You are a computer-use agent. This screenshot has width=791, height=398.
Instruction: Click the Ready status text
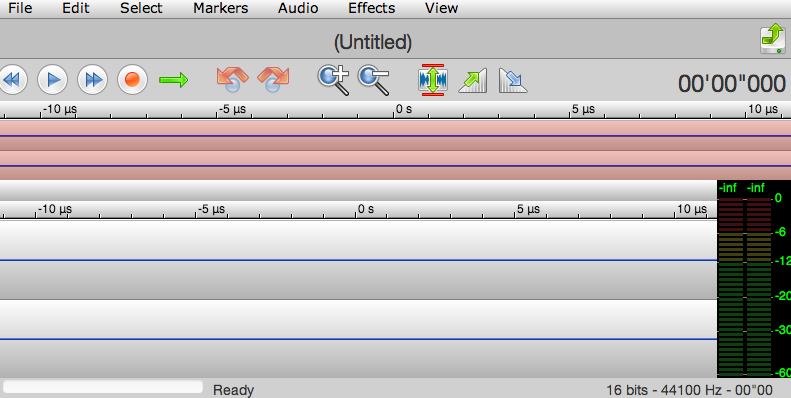233,390
